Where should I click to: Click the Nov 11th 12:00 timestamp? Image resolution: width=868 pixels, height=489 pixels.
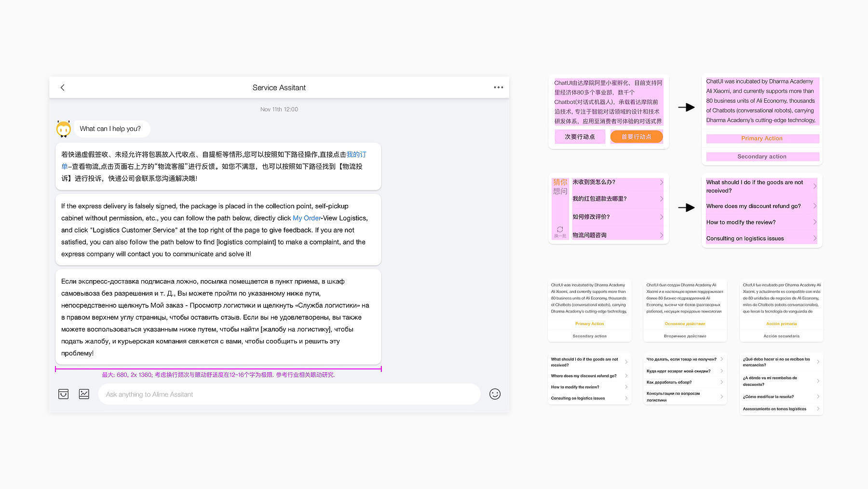279,109
